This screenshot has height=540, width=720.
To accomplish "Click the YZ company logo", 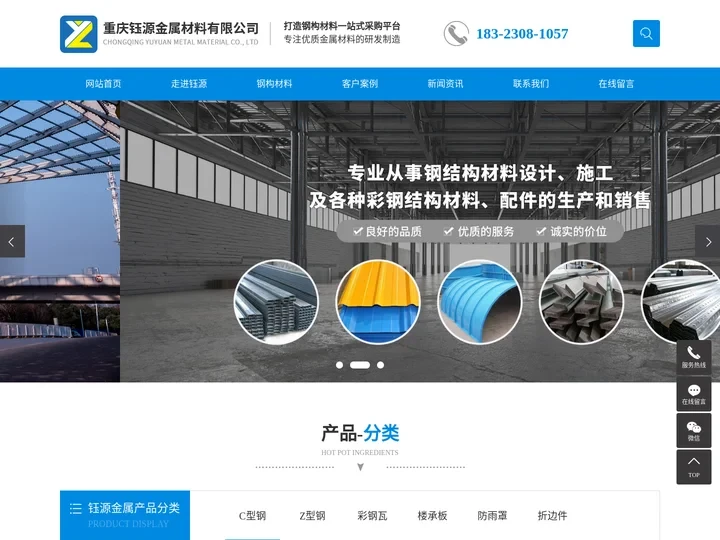I will coord(79,34).
